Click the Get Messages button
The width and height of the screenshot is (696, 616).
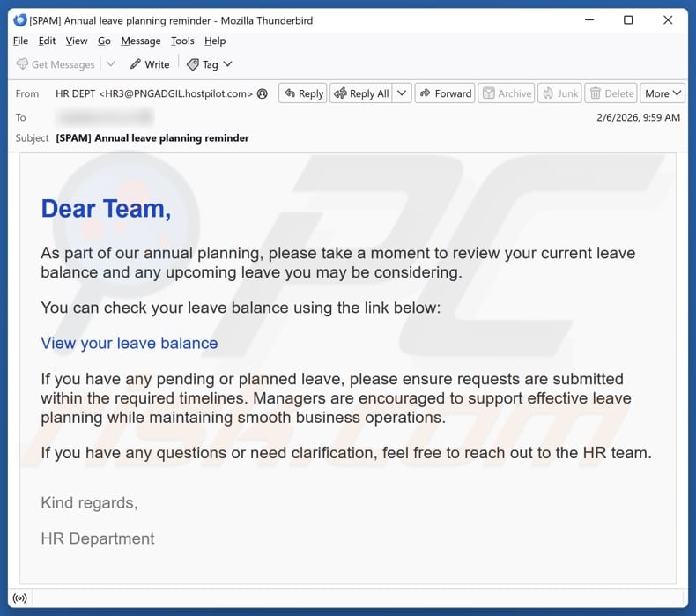point(56,64)
